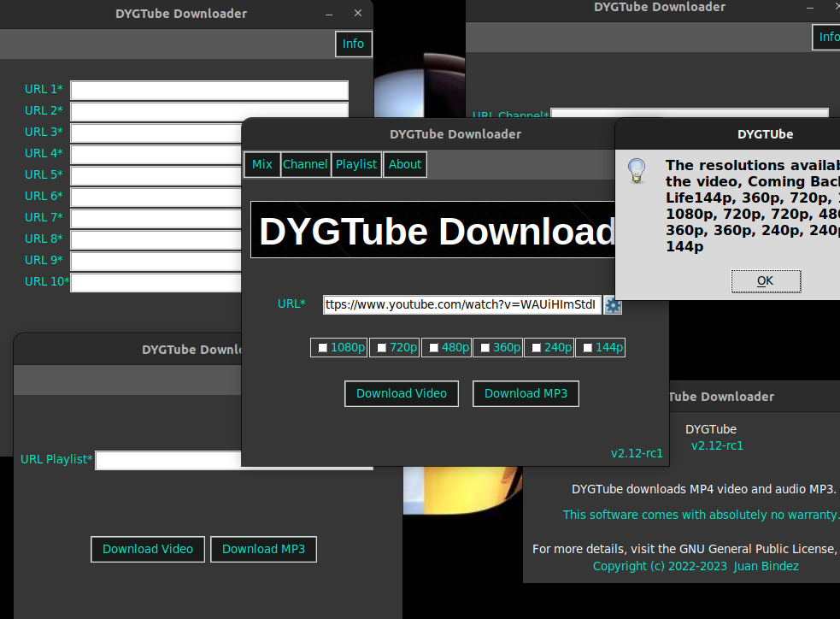
Task: Click into the URL 4 field
Action: 156,155
